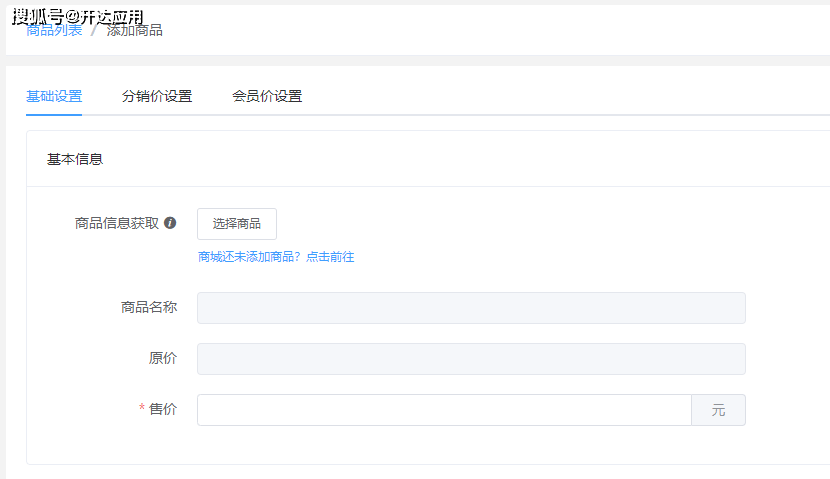Click the info icon beside 商品信息获取
This screenshot has width=830, height=479.
(170, 223)
